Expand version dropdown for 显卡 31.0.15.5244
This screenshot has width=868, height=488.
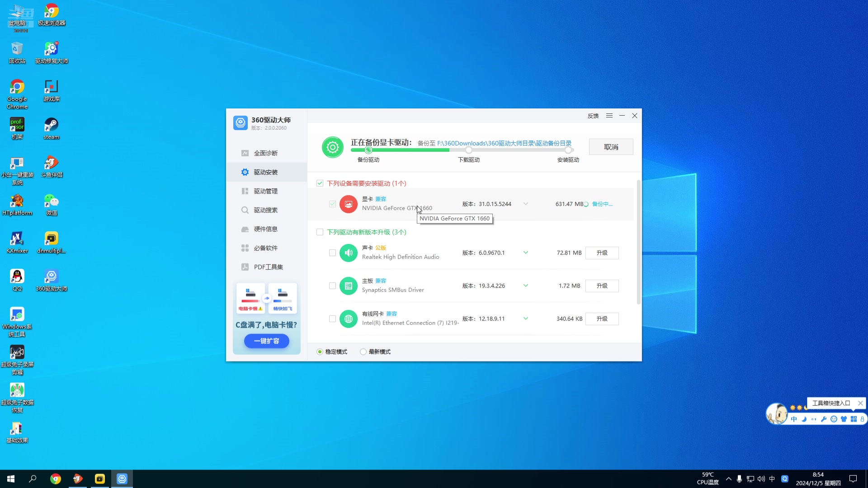click(x=526, y=204)
